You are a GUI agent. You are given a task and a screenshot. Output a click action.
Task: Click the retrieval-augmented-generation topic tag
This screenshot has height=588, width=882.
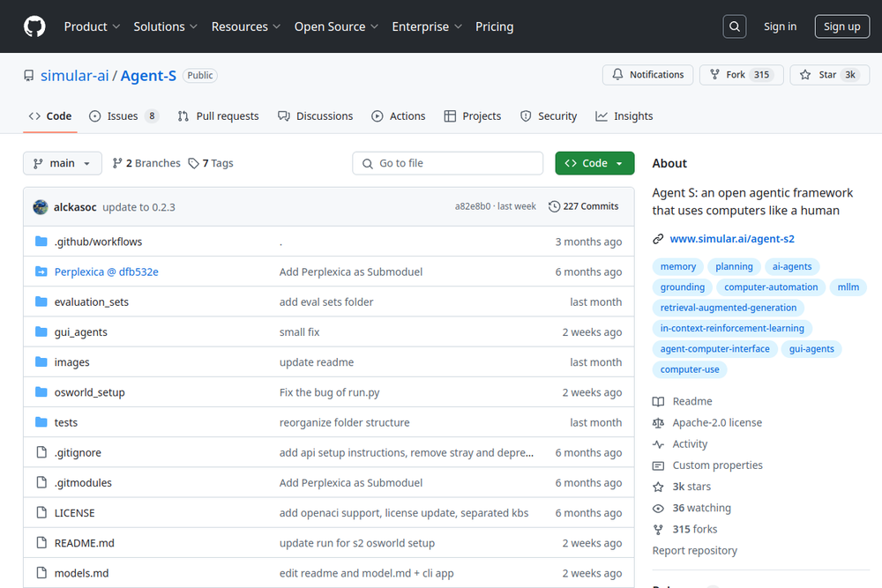[x=728, y=308]
